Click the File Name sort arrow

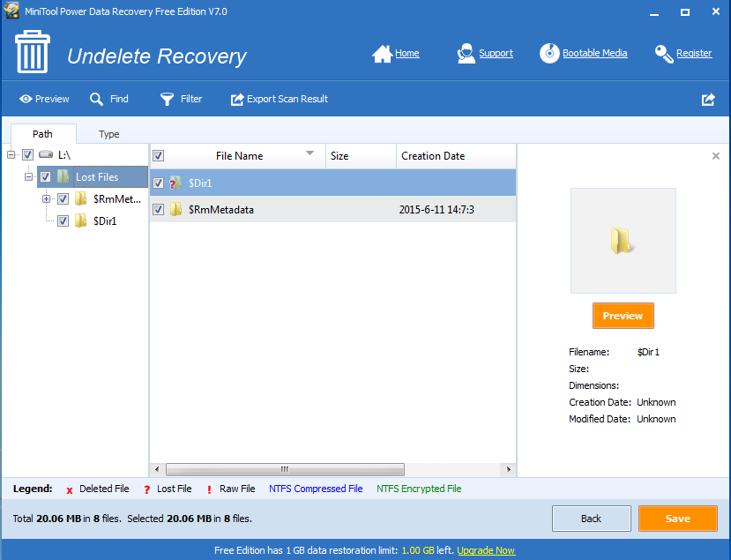point(310,153)
